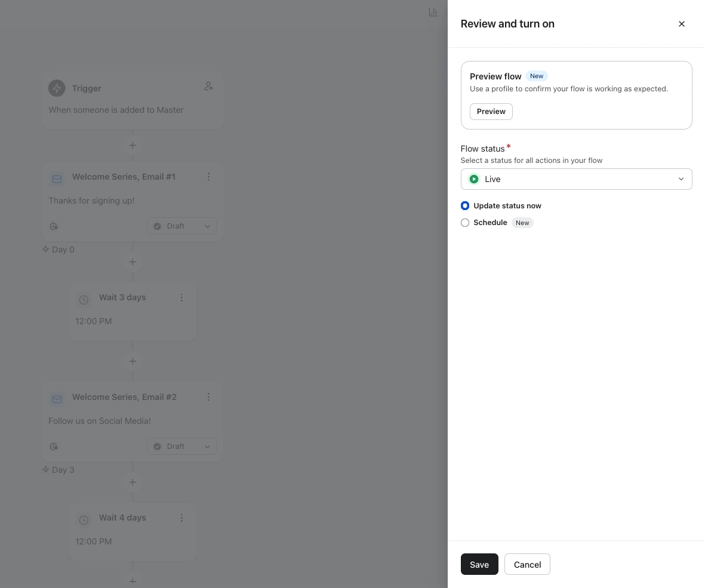Click the Email #2 envelope icon

(57, 399)
